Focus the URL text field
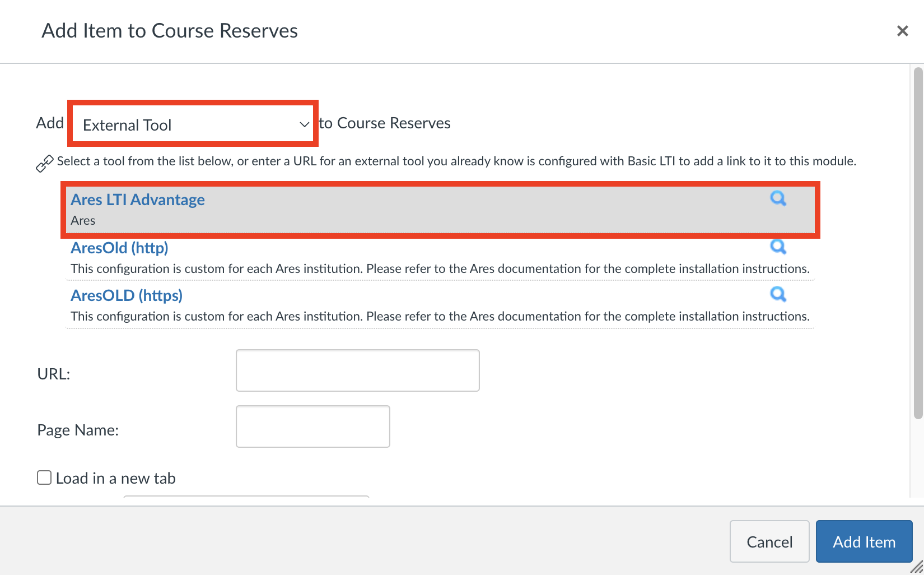The image size is (924, 575). point(357,370)
